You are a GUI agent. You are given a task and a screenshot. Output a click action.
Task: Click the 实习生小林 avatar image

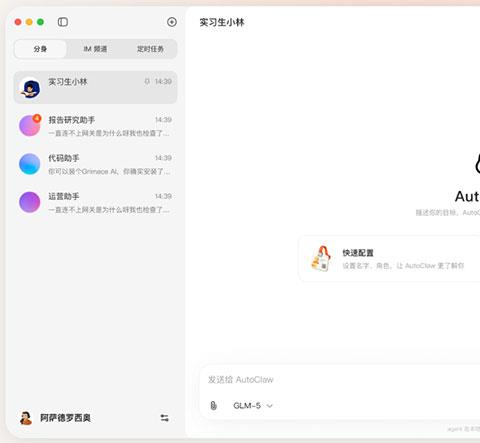pyautogui.click(x=30, y=88)
